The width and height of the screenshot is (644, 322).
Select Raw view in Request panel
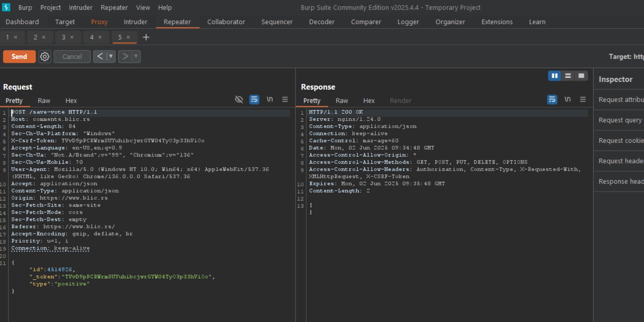click(x=44, y=101)
